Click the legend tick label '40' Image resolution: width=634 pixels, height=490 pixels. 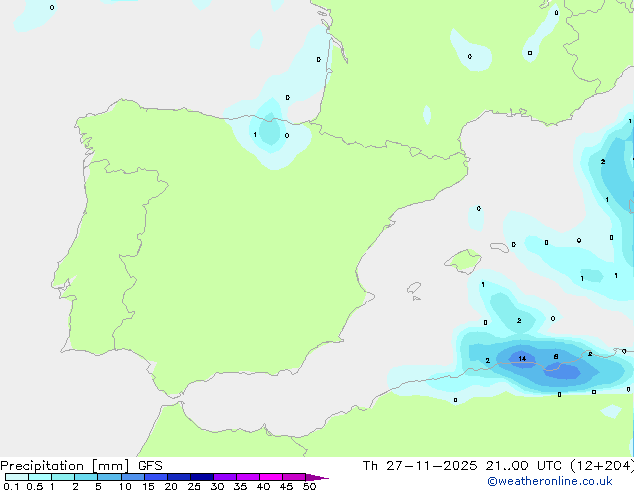click(x=263, y=486)
